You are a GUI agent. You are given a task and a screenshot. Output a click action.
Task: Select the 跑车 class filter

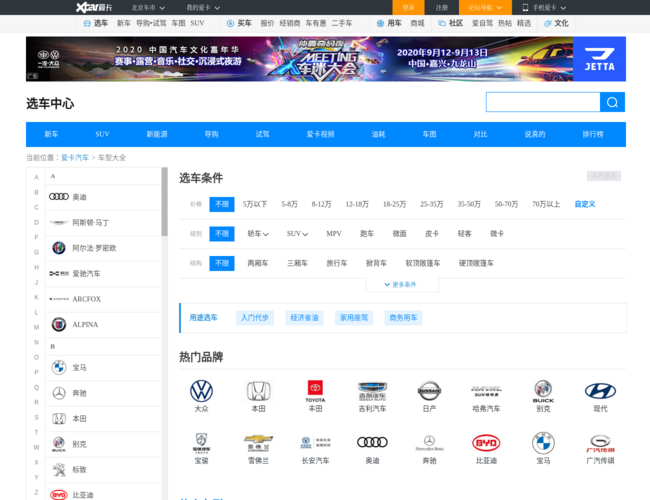367,233
